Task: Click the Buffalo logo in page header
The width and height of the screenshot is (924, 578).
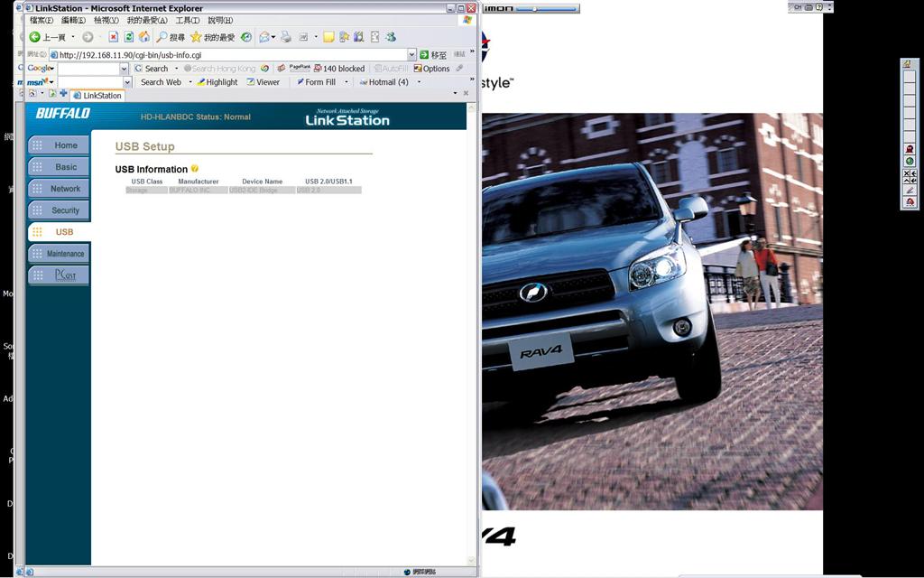Action: pyautogui.click(x=63, y=113)
